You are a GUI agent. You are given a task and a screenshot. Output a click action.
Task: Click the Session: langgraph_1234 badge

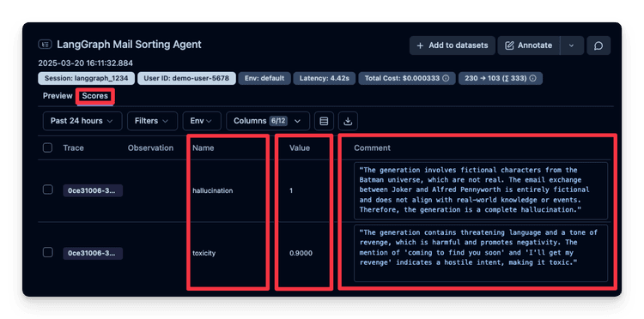click(x=86, y=78)
